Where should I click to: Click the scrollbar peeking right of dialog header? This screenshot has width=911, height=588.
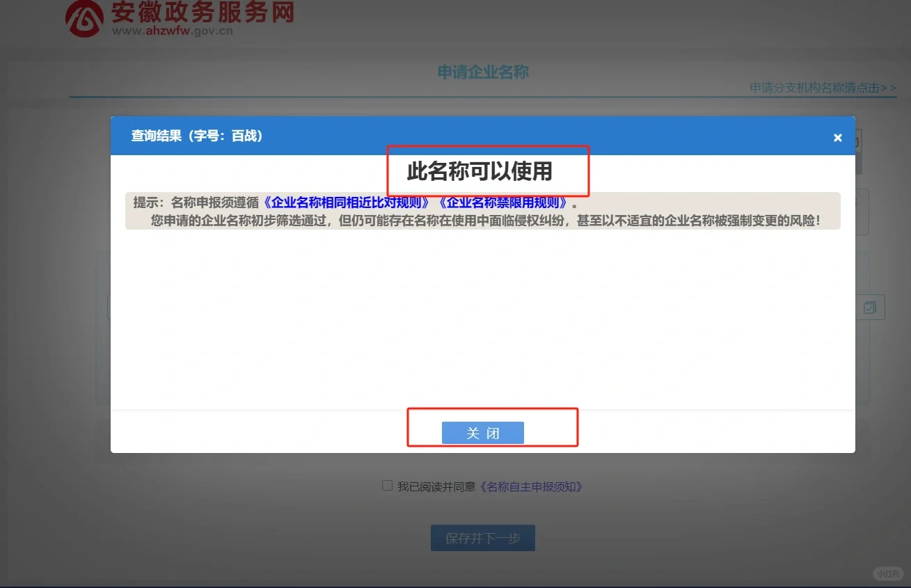(x=859, y=151)
